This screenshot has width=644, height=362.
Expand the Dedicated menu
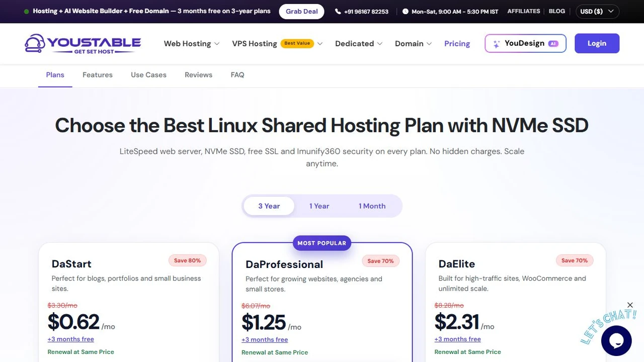coord(359,44)
